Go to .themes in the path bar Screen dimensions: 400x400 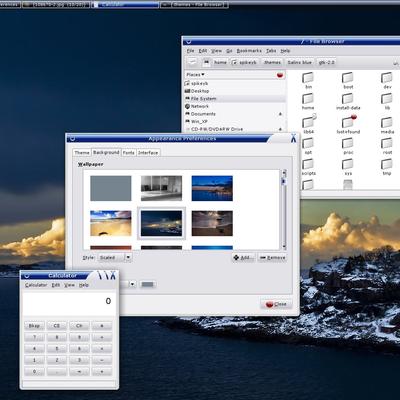click(x=272, y=62)
